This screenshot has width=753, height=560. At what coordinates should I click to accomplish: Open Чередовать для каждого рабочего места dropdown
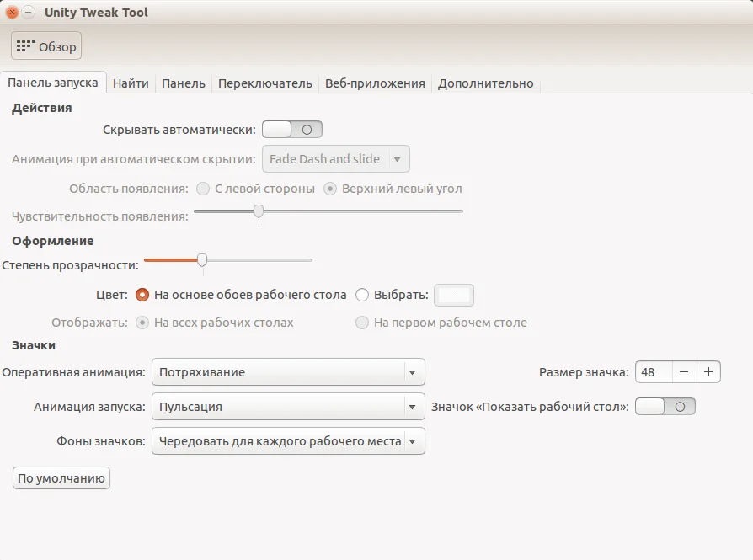tap(288, 441)
